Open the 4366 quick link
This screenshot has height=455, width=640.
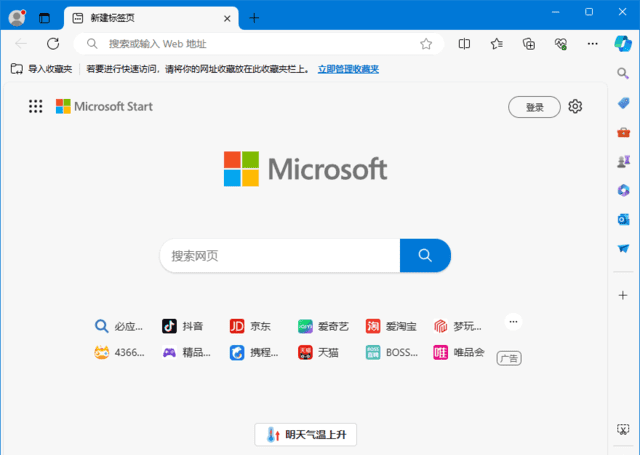(x=119, y=353)
